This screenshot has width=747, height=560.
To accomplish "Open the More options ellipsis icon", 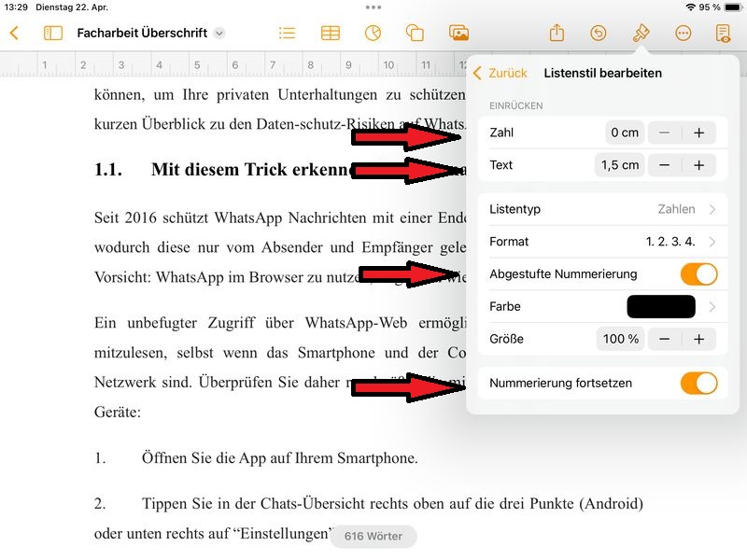I will tap(684, 33).
